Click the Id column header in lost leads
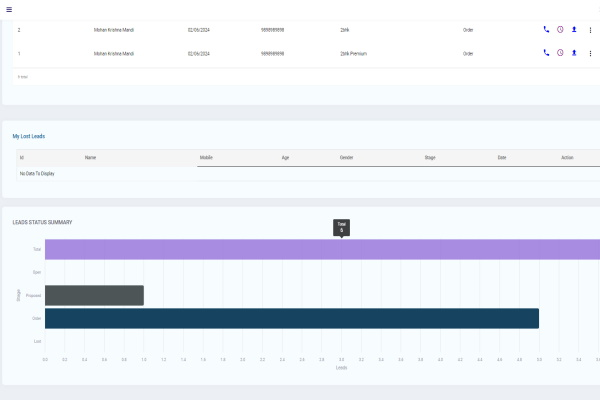600x400 pixels. coord(21,158)
